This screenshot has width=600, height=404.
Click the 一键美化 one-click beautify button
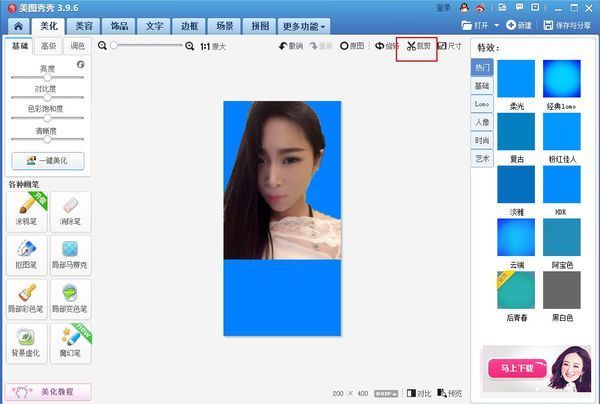pos(48,160)
